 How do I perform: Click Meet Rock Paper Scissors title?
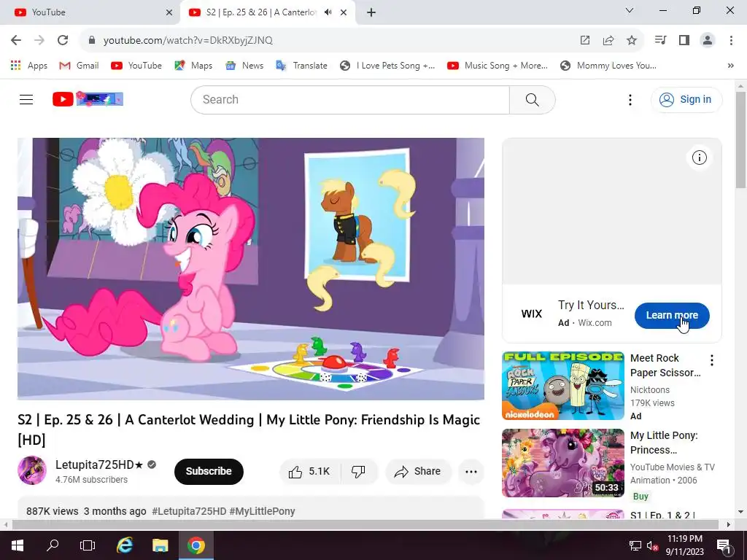coord(665,365)
